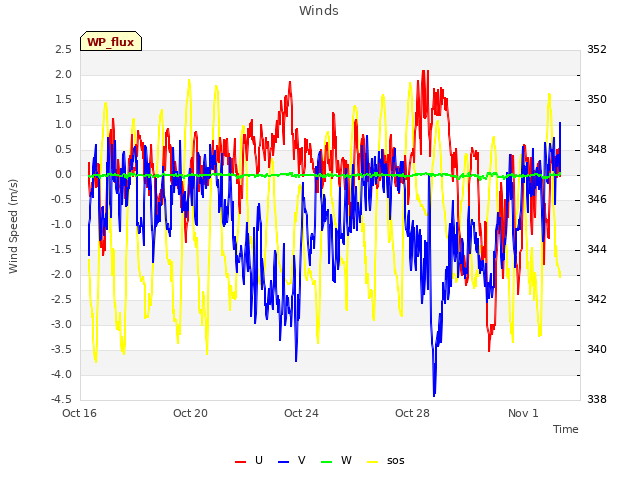Click the -4.5 left axis value
Screen dimensions: 640x480
click(61, 400)
